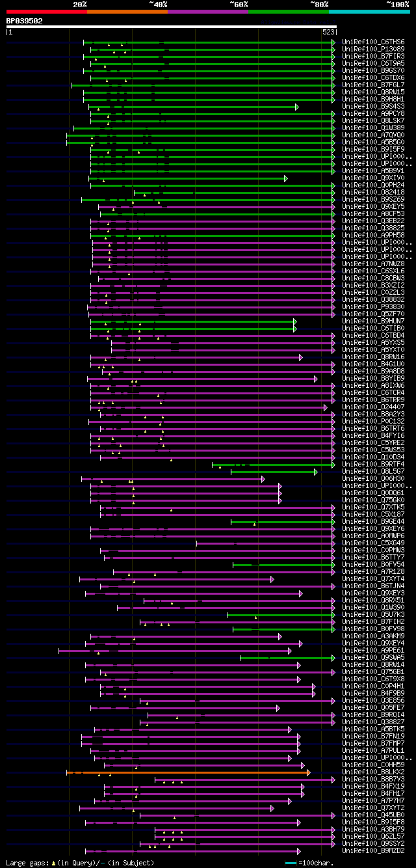Viewport: 416px width, 868px height.
Task: Open hit UniRef100_B7FIR3
Action: (x=373, y=56)
